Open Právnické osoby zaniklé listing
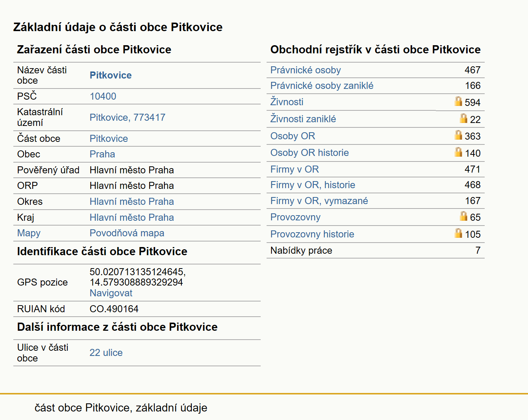The height and width of the screenshot is (420, 528). [x=322, y=86]
